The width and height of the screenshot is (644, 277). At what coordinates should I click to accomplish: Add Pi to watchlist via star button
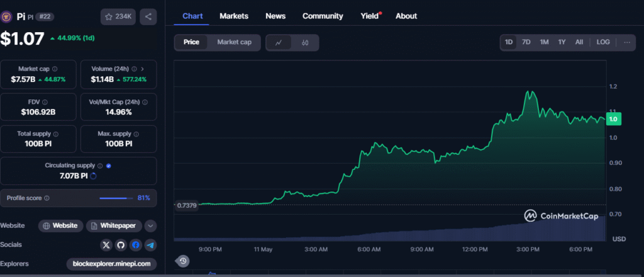click(x=118, y=17)
